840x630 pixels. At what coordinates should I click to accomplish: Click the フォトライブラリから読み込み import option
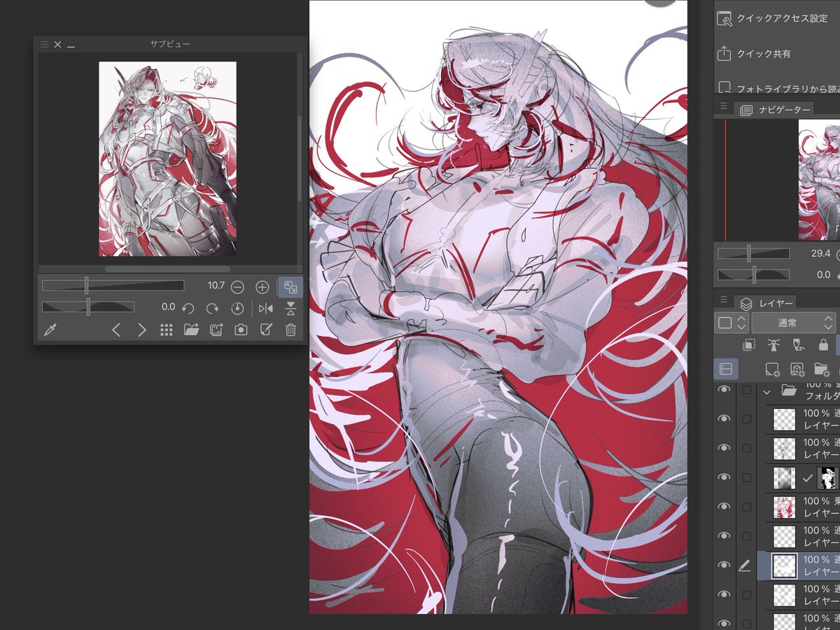click(779, 89)
